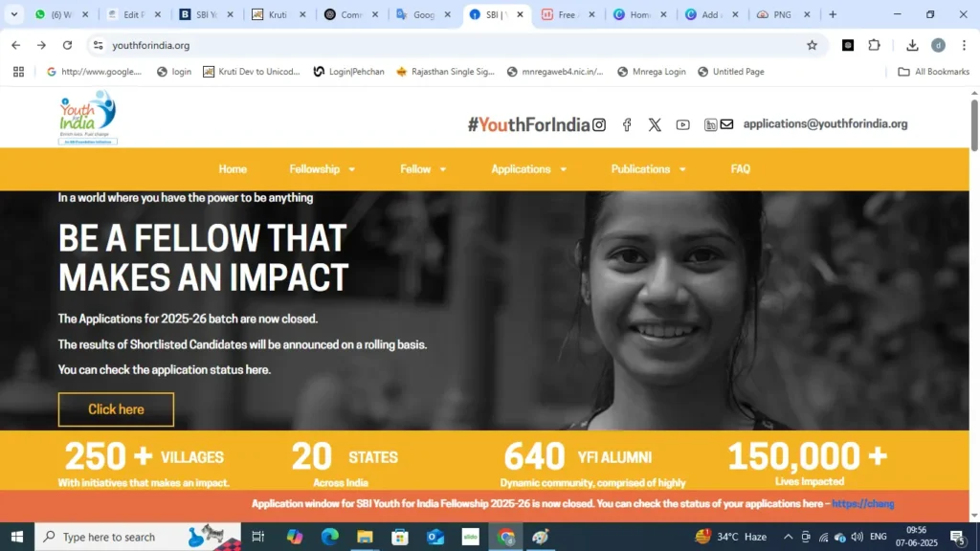The image size is (980, 551).
Task: Open the Instagram social icon
Action: coord(599,125)
